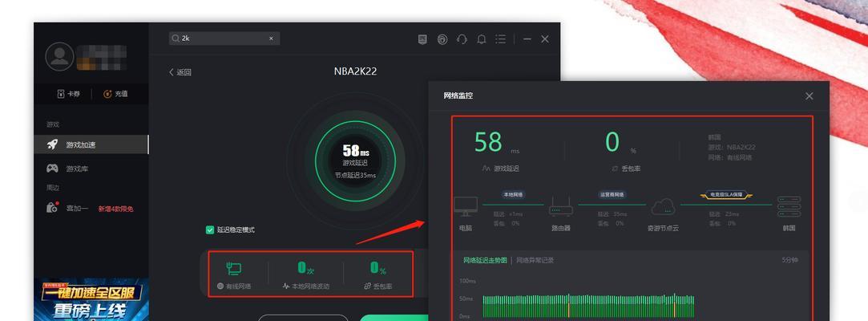This screenshot has height=321, width=868.
Task: Click the 运营商网络 label badge
Action: click(612, 194)
